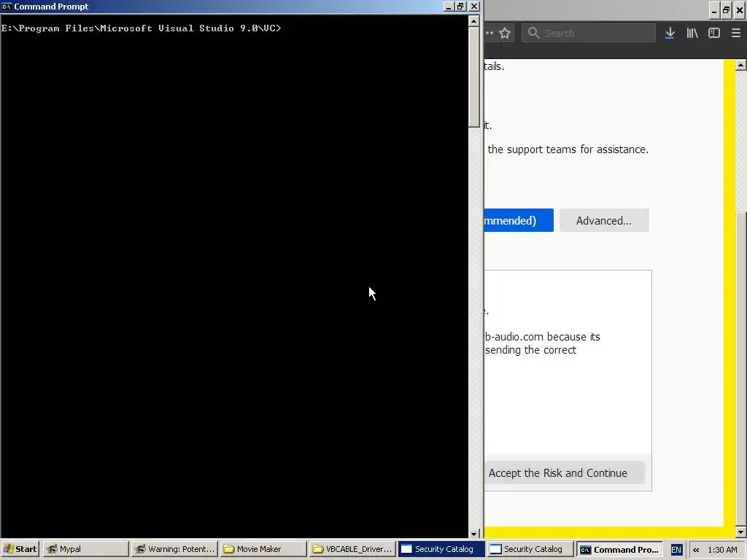Click the Visual Studio 9.0\VC> prompt line
The width and height of the screenshot is (747, 560).
pos(141,28)
